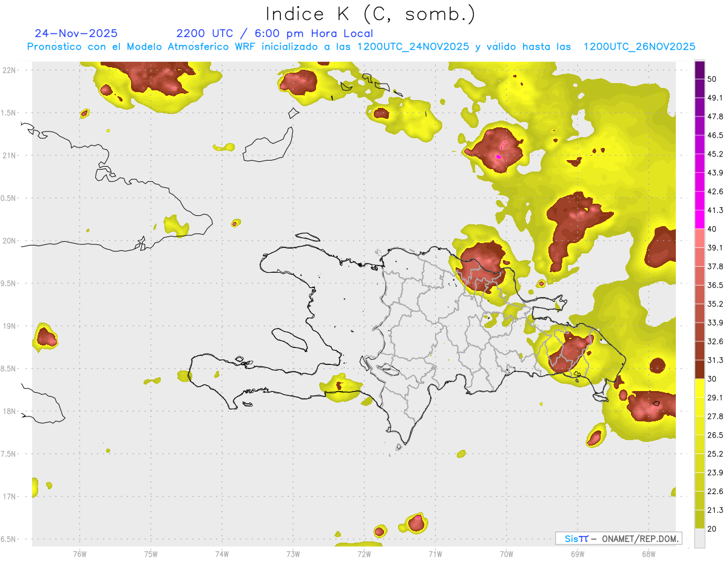Click the colorbar value '21.3'

[x=715, y=510]
